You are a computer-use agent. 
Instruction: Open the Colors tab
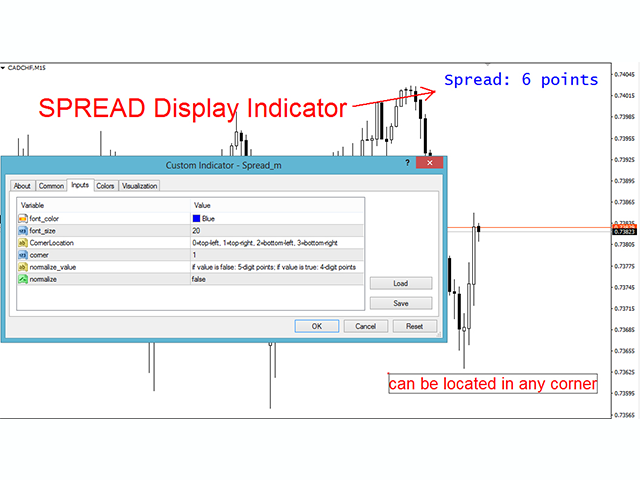[105, 186]
